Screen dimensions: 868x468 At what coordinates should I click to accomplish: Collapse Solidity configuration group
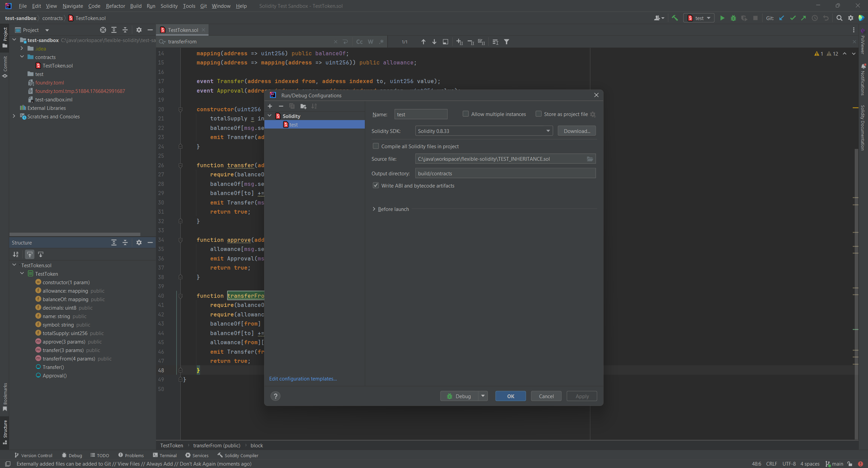point(270,116)
